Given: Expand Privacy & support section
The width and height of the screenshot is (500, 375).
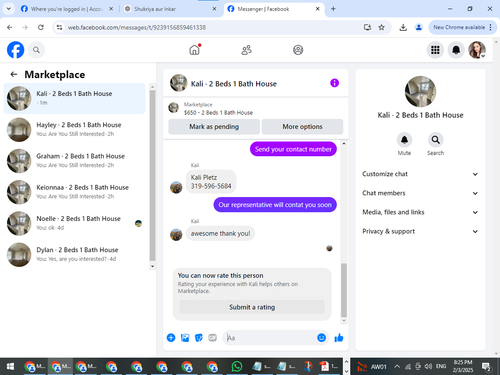Looking at the screenshot, I should [420, 231].
